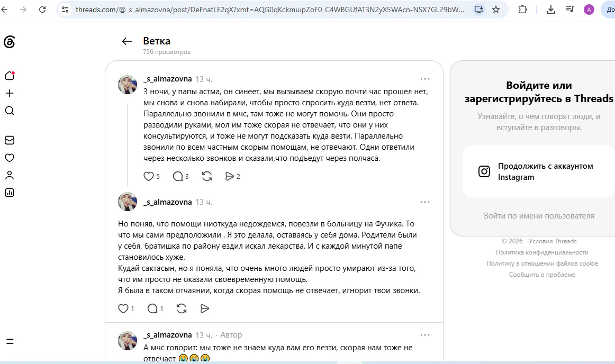The image size is (615, 364).
Task: Click Продолжить с аккаунтом Instagram
Action: coord(538,171)
